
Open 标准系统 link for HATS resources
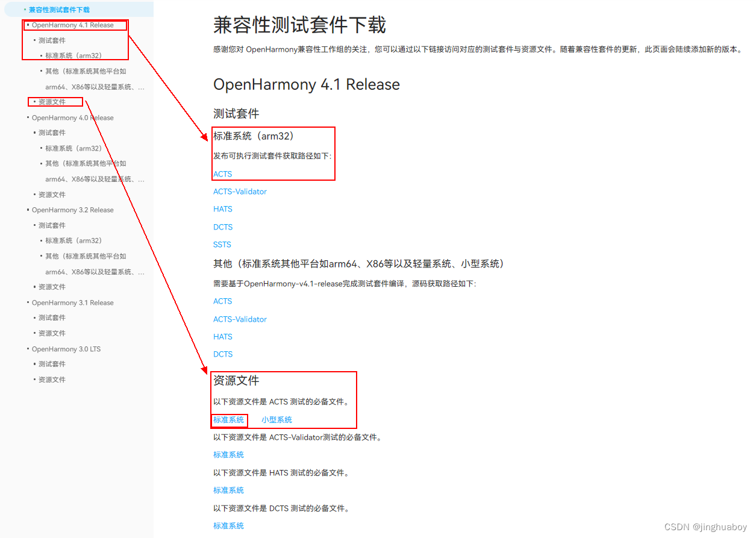coord(228,490)
